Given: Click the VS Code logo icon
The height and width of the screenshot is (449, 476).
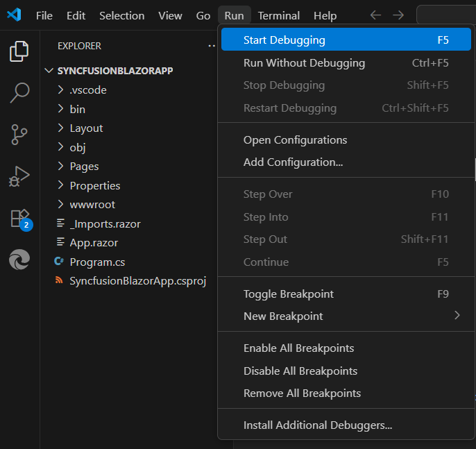Looking at the screenshot, I should tap(14, 15).
